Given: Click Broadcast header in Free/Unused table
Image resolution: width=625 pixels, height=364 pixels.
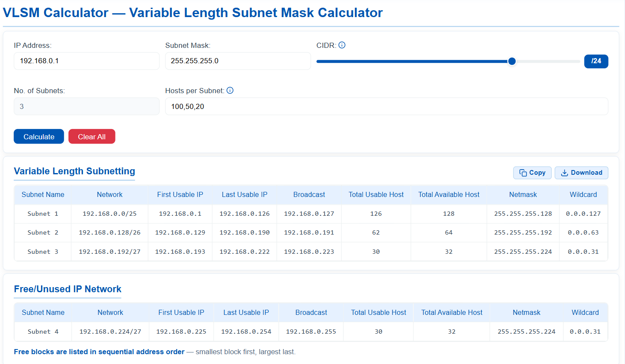Looking at the screenshot, I should (311, 312).
